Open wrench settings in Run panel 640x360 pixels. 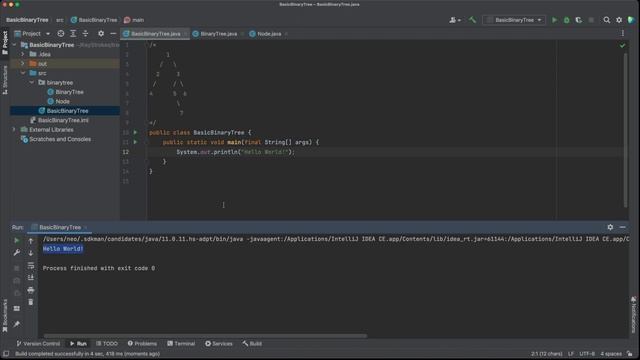[17, 253]
